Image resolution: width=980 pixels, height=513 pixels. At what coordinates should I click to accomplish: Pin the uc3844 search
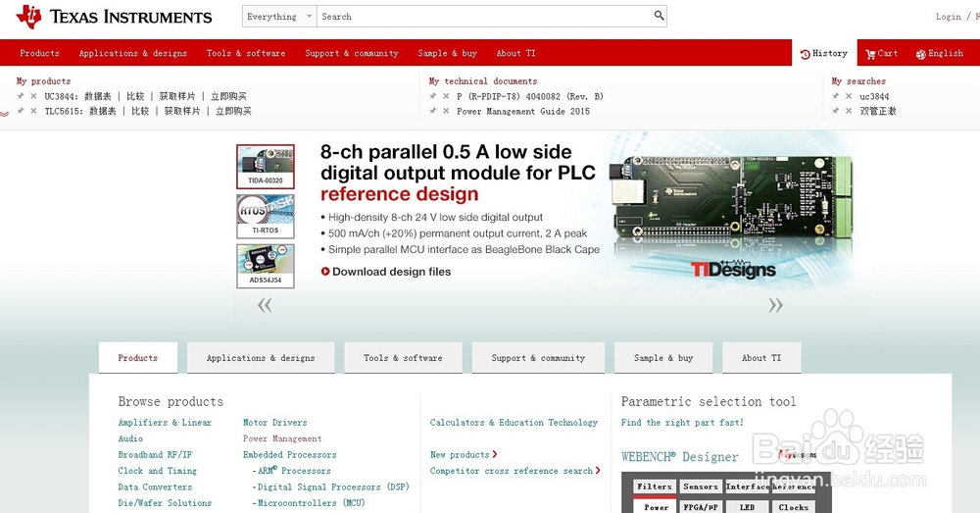836,96
